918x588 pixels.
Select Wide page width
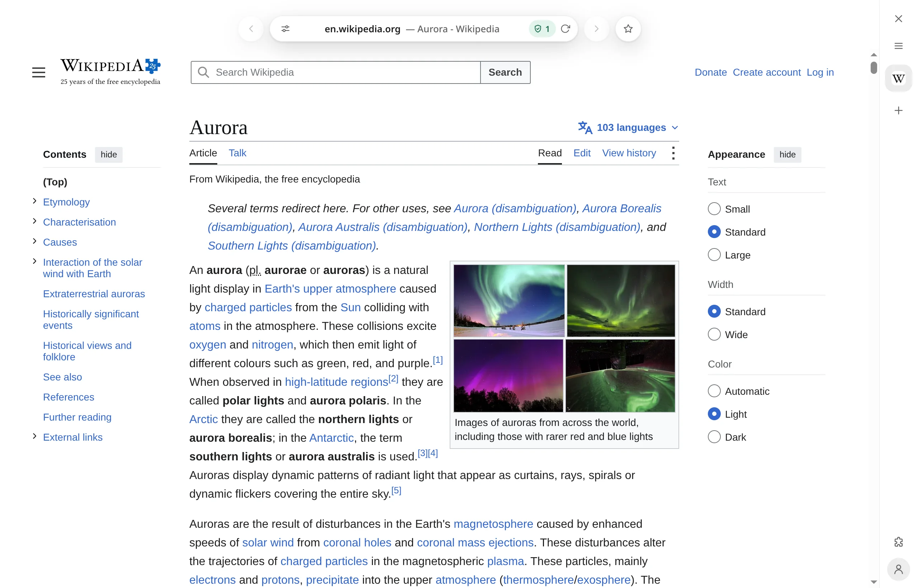point(714,335)
